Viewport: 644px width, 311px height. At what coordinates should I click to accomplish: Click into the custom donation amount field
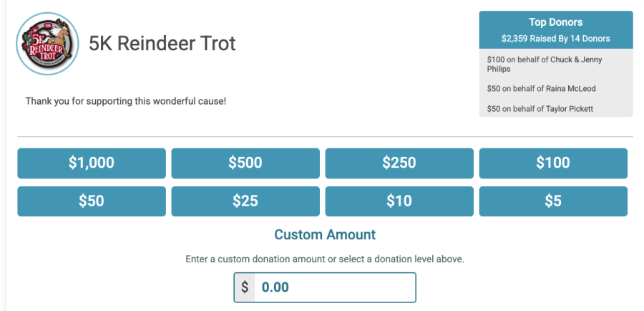coord(334,287)
